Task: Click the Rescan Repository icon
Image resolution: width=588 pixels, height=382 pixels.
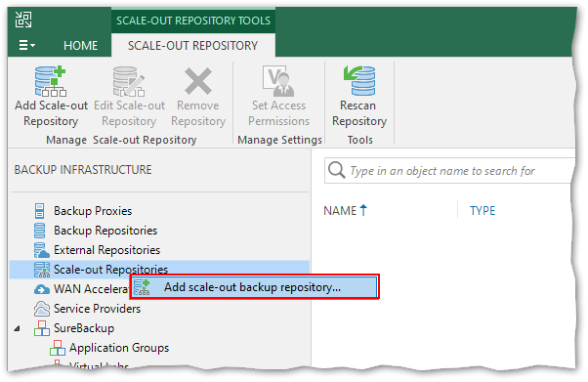Action: [359, 80]
